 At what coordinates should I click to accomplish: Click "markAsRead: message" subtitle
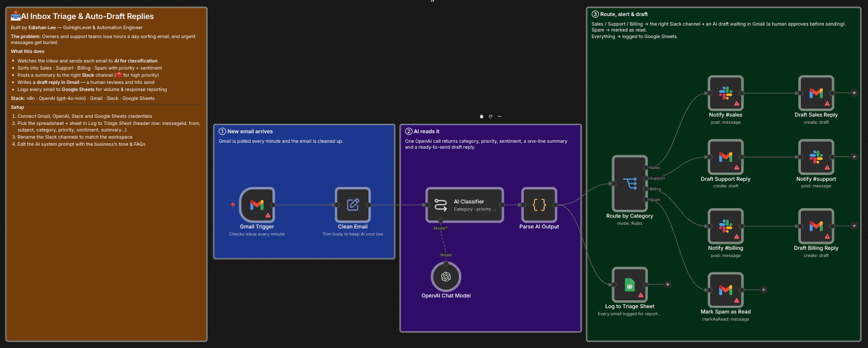[x=725, y=319]
